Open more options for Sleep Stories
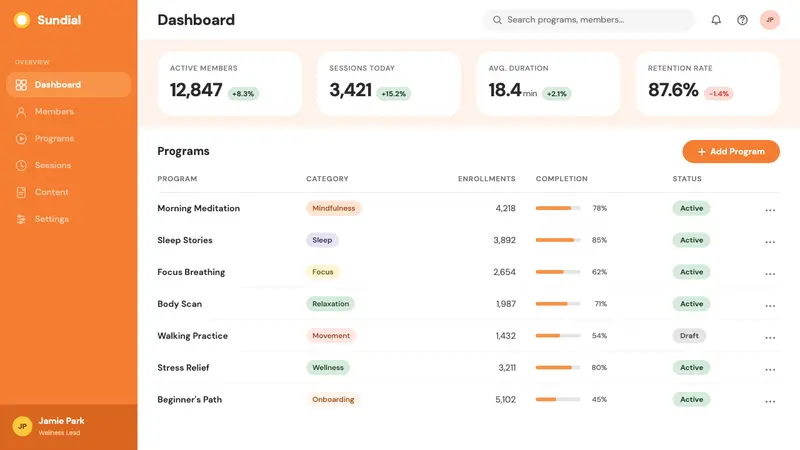This screenshot has width=800, height=450. pyautogui.click(x=770, y=242)
